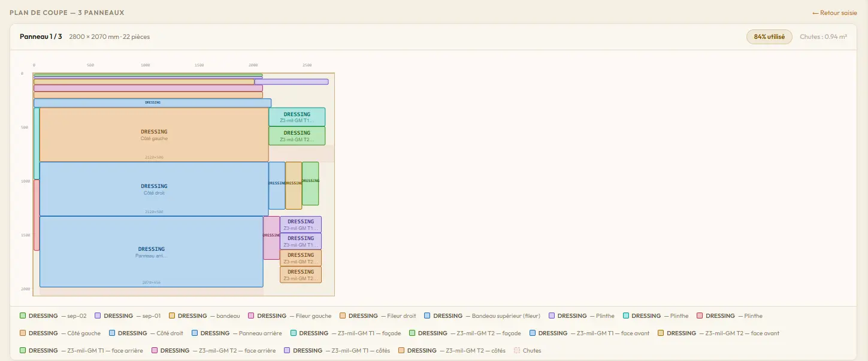Open the Retour saisie link
Viewport: 868px width, 361px height.
pyautogui.click(x=834, y=13)
